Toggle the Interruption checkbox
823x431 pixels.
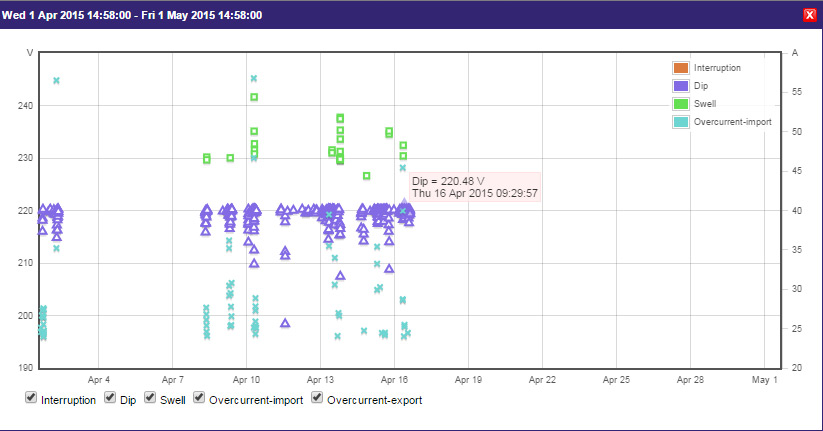pos(32,398)
